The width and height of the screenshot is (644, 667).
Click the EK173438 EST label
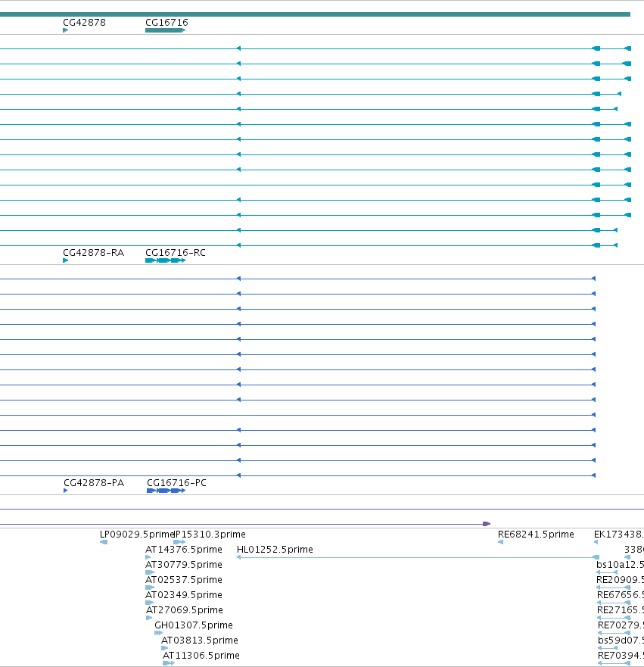tap(619, 535)
